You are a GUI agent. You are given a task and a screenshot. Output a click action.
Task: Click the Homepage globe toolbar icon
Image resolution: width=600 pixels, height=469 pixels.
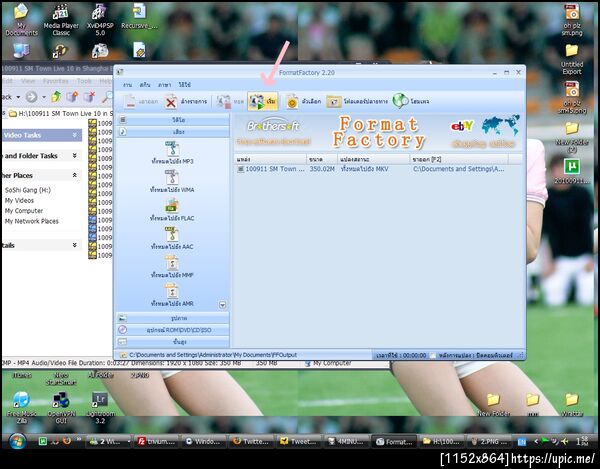point(400,101)
